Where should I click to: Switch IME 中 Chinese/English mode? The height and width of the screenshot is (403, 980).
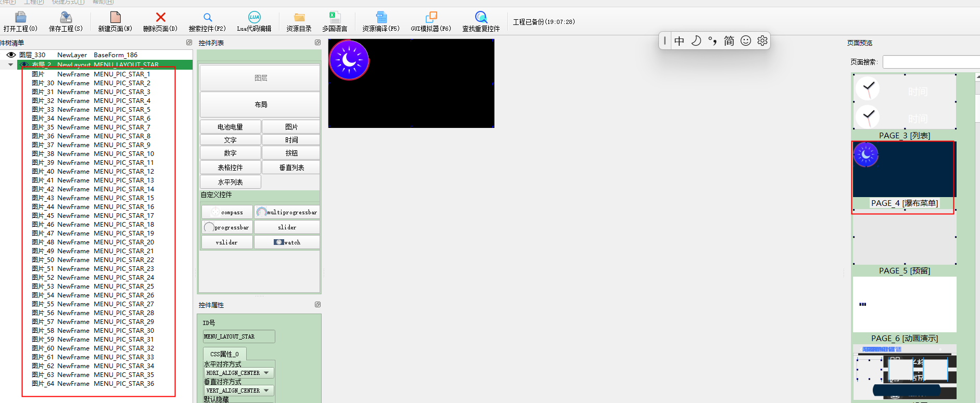tap(679, 41)
